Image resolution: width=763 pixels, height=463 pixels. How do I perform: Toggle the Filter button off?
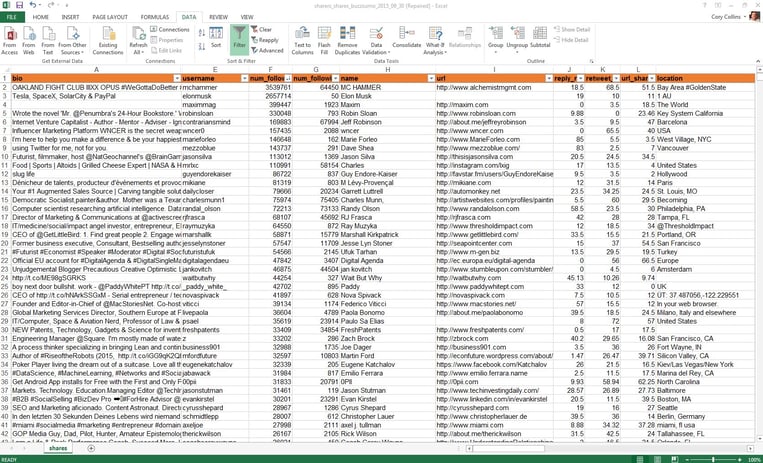[239, 38]
